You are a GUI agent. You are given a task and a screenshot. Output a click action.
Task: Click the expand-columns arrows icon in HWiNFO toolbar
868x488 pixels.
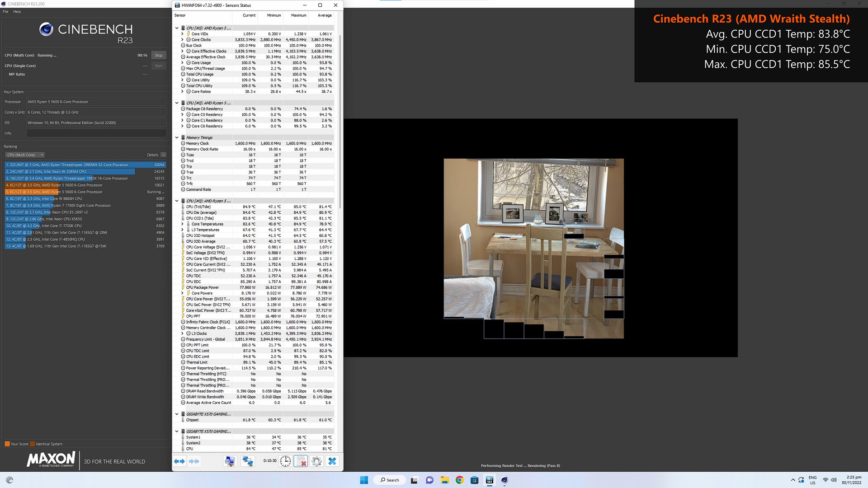click(179, 461)
